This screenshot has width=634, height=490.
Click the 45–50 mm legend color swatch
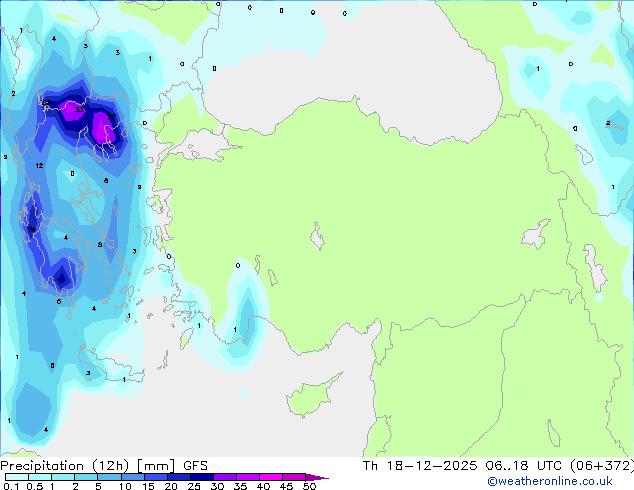click(x=294, y=477)
